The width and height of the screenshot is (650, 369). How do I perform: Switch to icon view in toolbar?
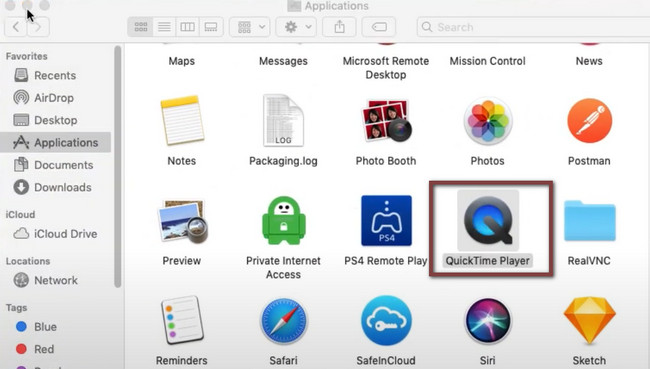click(141, 27)
